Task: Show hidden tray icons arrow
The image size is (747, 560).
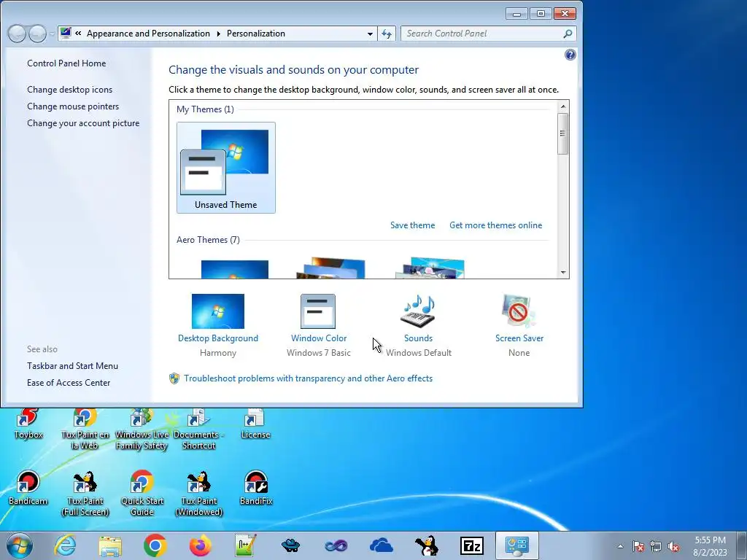Action: tap(620, 546)
